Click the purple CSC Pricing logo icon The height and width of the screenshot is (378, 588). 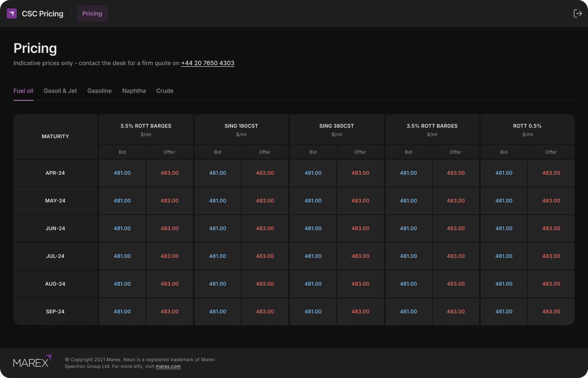[12, 13]
